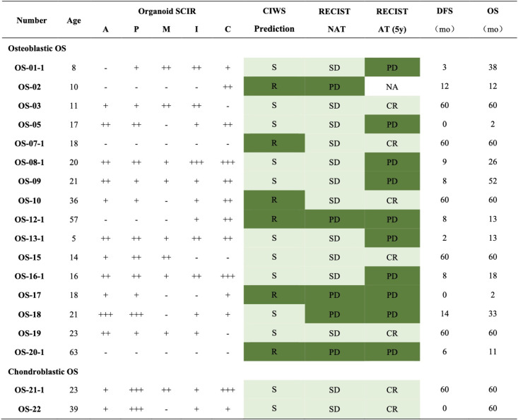Click the NA cell in OS-02 row
The image size is (518, 420).
tap(392, 87)
